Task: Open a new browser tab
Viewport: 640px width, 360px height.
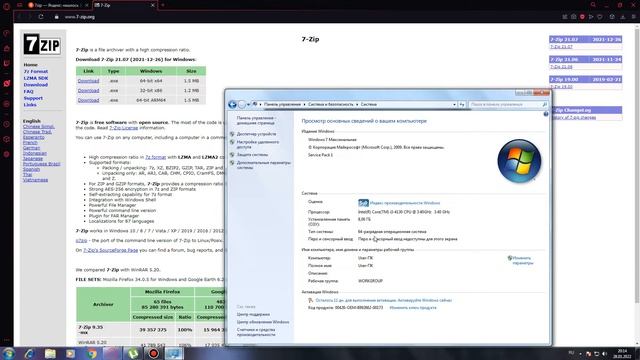Action: pyautogui.click(x=162, y=5)
